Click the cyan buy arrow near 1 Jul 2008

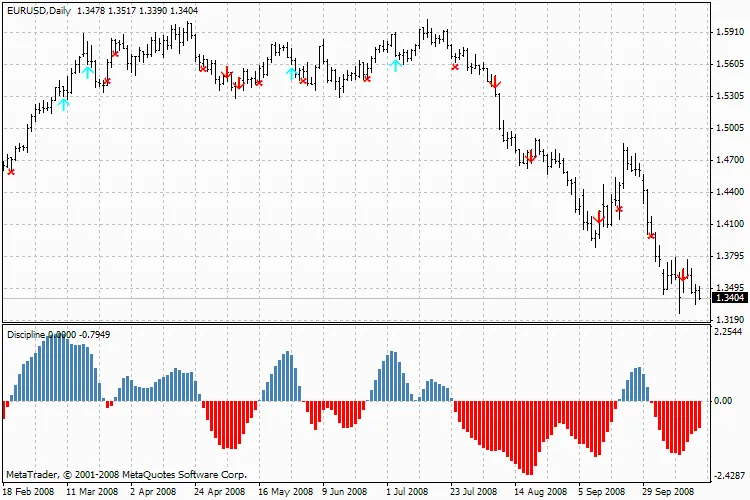pos(396,65)
